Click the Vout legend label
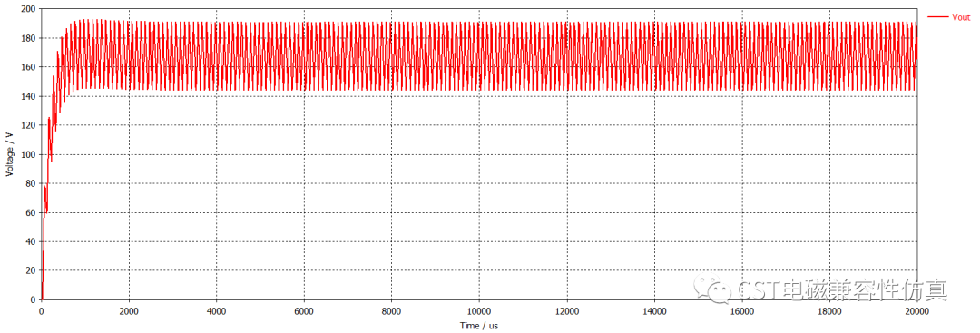Screen dimensions: 980x333 (x=961, y=17)
